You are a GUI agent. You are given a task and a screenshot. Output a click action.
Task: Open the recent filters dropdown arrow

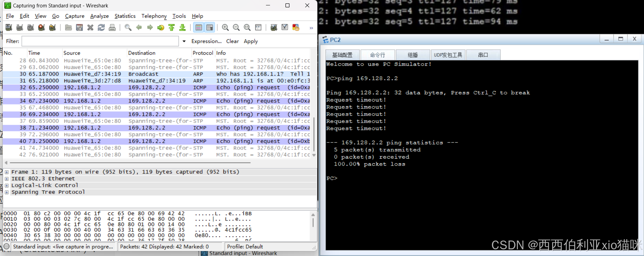coord(184,41)
